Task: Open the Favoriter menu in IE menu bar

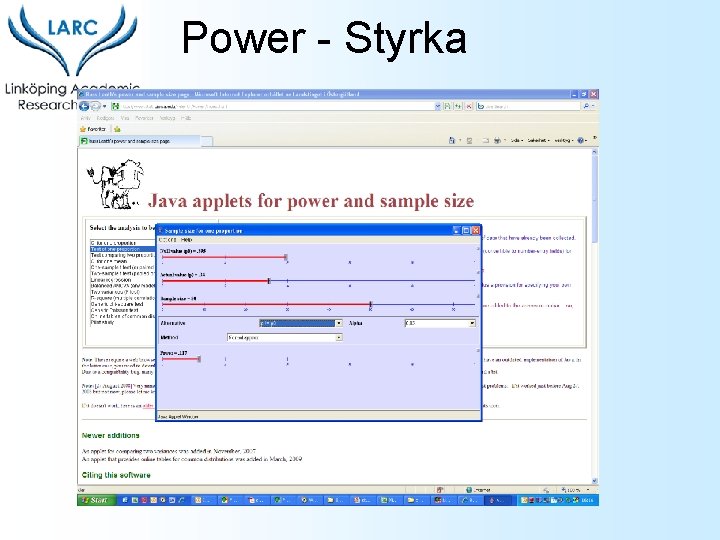Action: (144, 118)
